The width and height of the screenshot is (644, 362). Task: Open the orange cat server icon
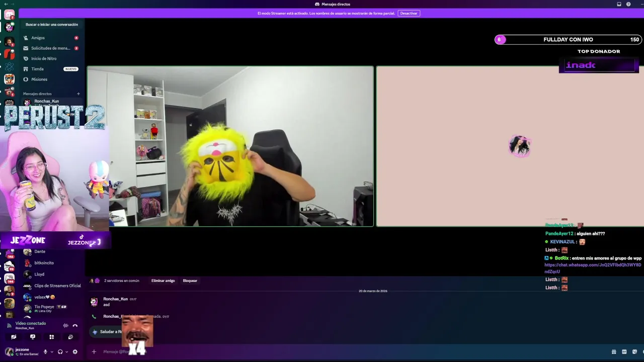9,79
